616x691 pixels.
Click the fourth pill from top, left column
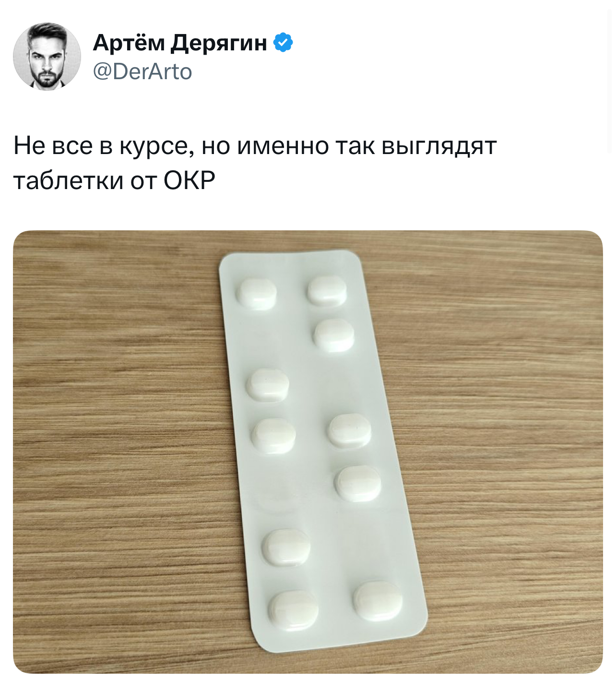coord(286,547)
